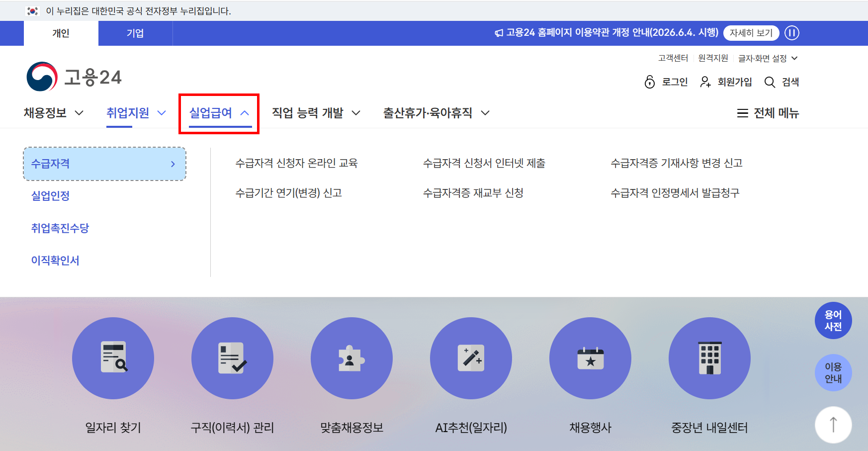Open the 용어사전 floating button
868x451 pixels.
pos(833,320)
